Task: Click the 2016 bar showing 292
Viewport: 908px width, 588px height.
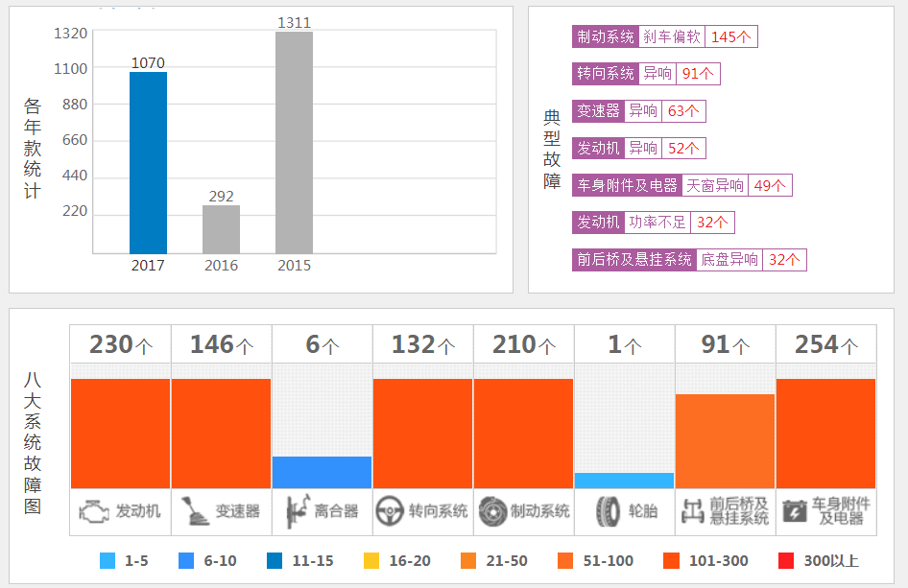Action: click(221, 229)
